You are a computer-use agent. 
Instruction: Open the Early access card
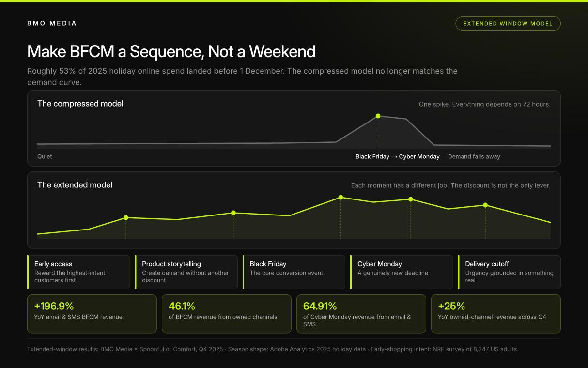tap(78, 272)
